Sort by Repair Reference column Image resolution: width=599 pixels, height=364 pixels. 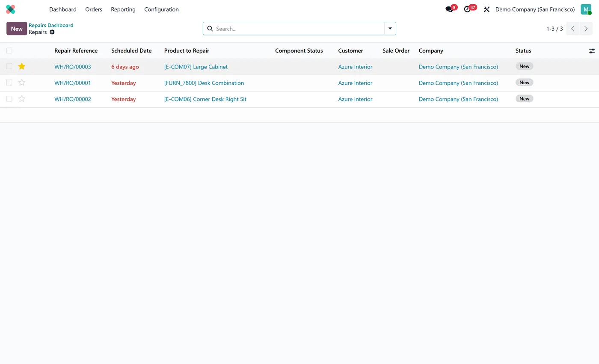pos(76,50)
